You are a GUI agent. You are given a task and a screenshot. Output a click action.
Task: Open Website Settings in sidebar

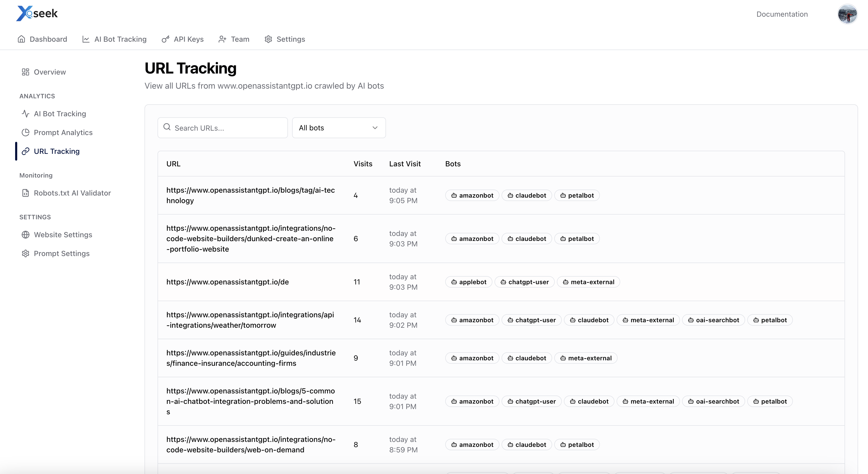pos(57,235)
